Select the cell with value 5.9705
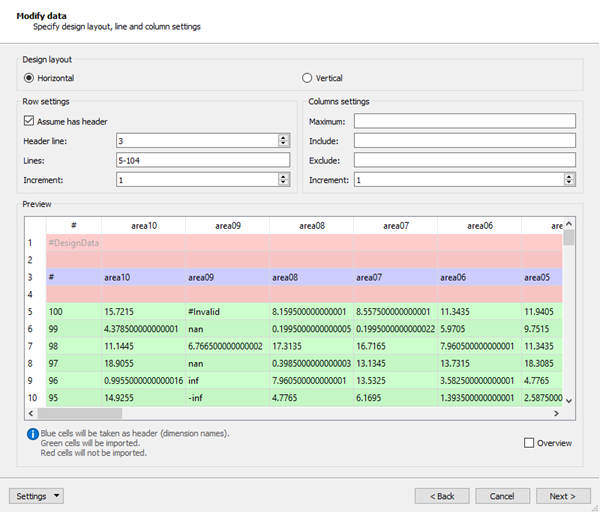This screenshot has height=512, width=600. click(x=480, y=329)
